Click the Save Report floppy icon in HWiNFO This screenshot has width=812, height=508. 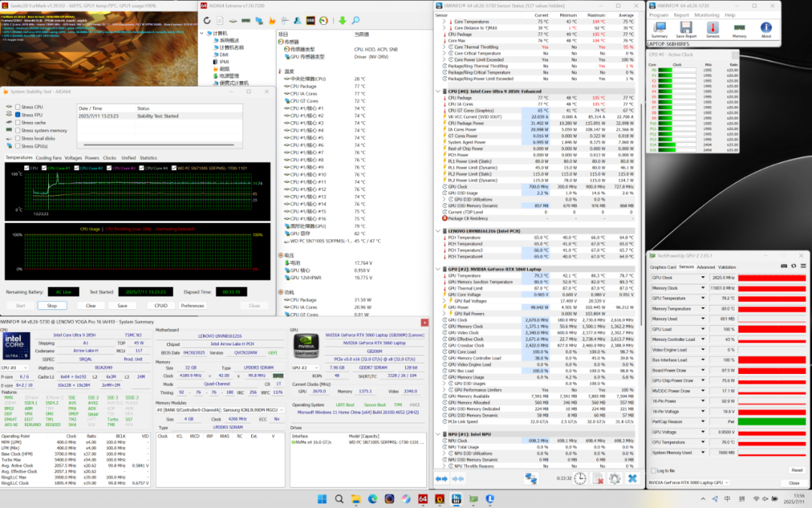(686, 29)
